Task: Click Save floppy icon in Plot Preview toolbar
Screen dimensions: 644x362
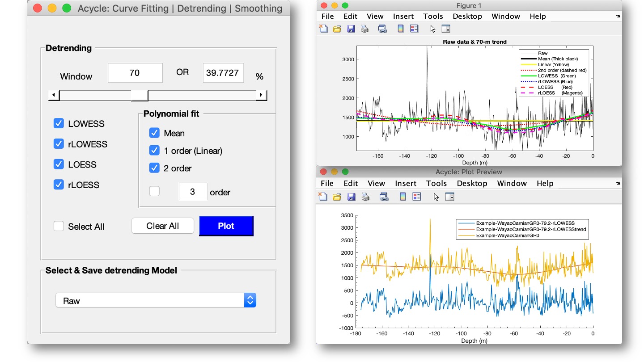Action: [x=351, y=196]
